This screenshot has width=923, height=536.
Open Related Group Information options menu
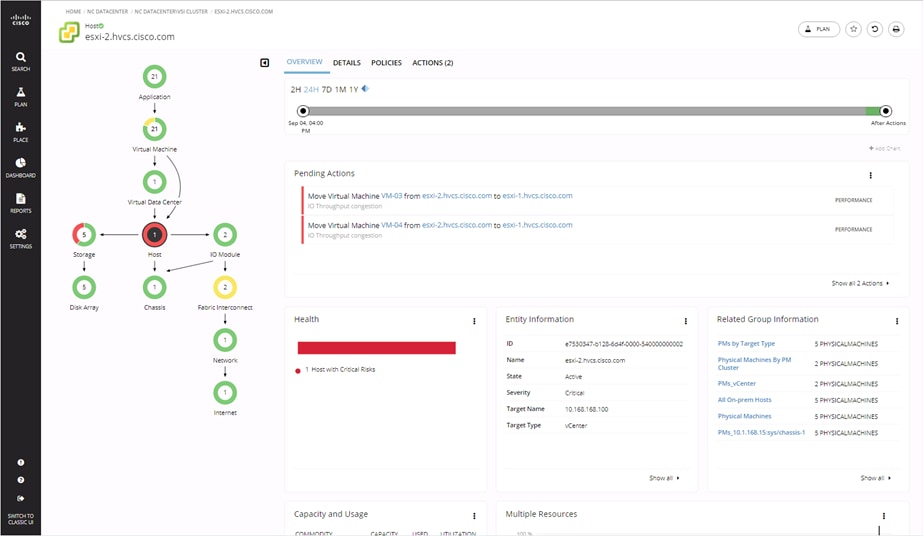click(897, 321)
